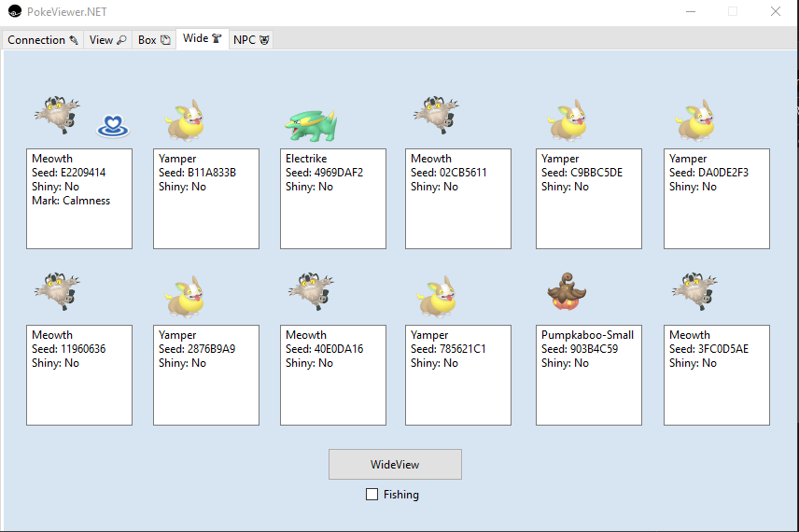Click the Meowth sprite with seed 40E0DA16
The height and width of the screenshot is (532, 799).
[312, 291]
